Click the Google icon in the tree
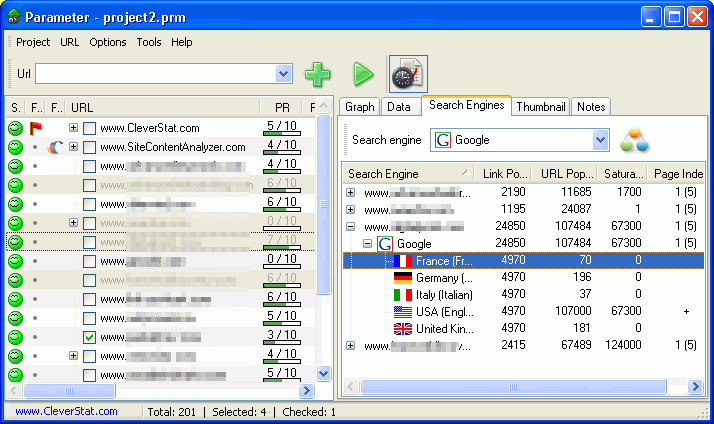Viewport: 714px width, 424px height. (385, 244)
